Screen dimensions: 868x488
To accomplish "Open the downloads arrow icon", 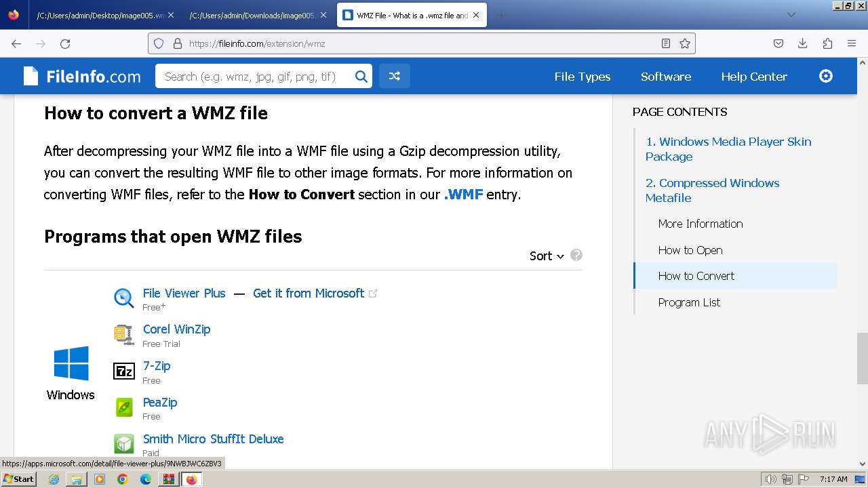I will 803,43.
